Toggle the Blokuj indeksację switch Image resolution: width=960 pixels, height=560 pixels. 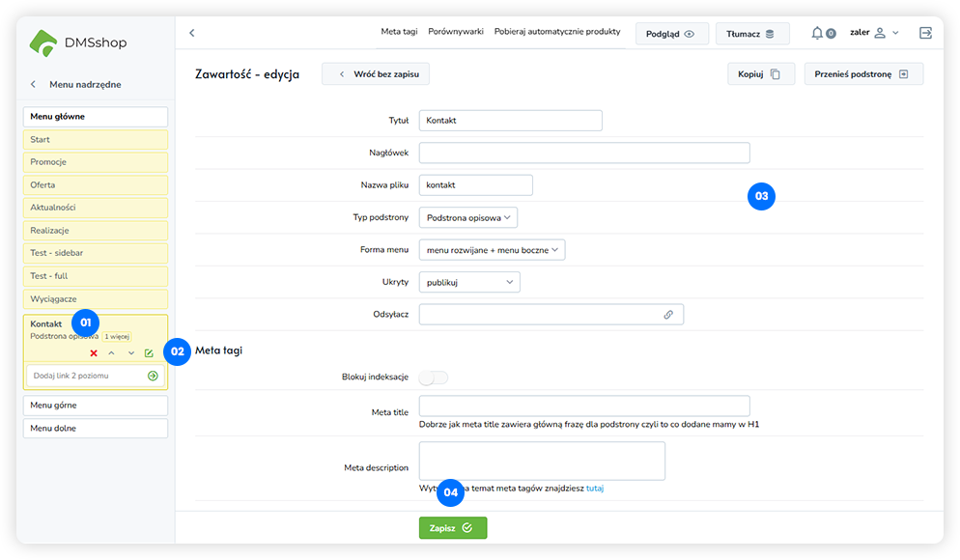click(433, 378)
